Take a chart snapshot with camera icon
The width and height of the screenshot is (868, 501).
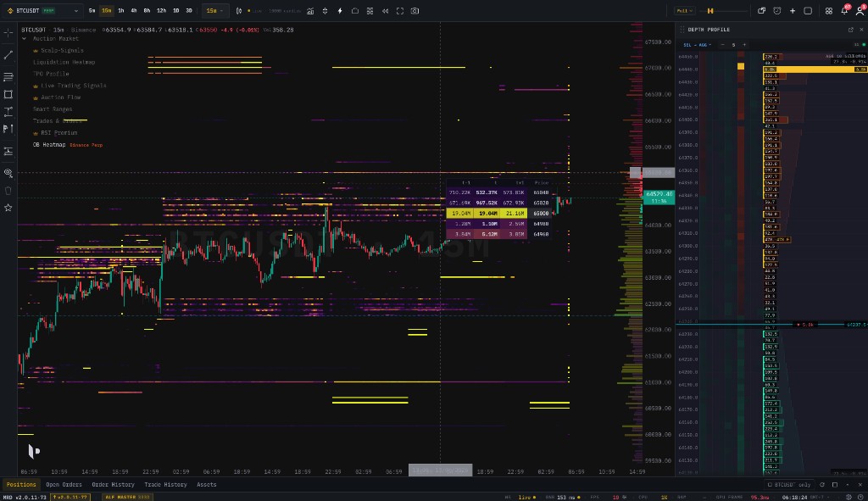click(415, 11)
